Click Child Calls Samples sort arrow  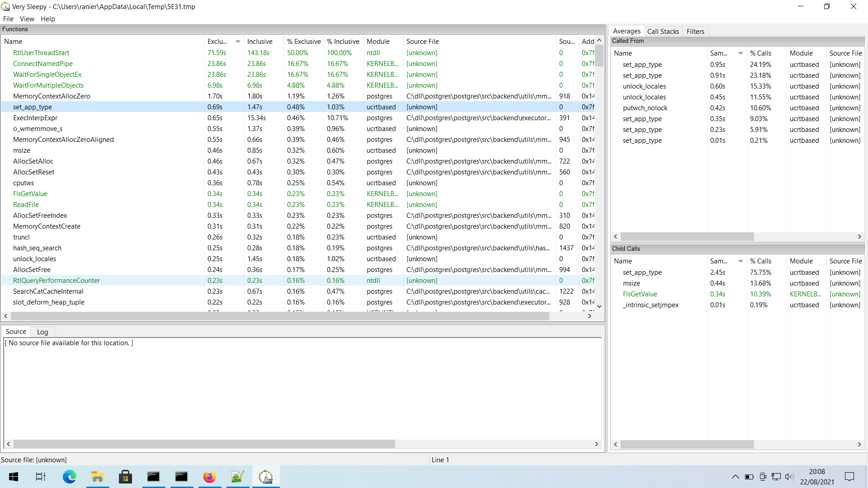(741, 261)
